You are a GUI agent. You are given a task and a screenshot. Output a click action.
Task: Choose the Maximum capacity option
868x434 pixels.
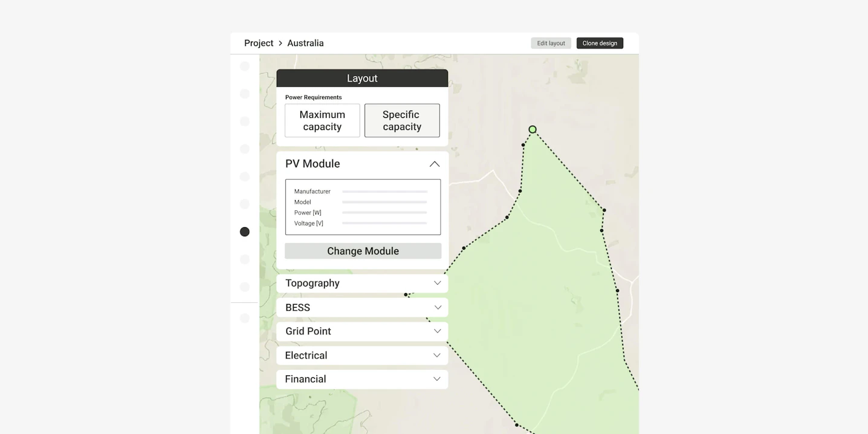tap(322, 120)
